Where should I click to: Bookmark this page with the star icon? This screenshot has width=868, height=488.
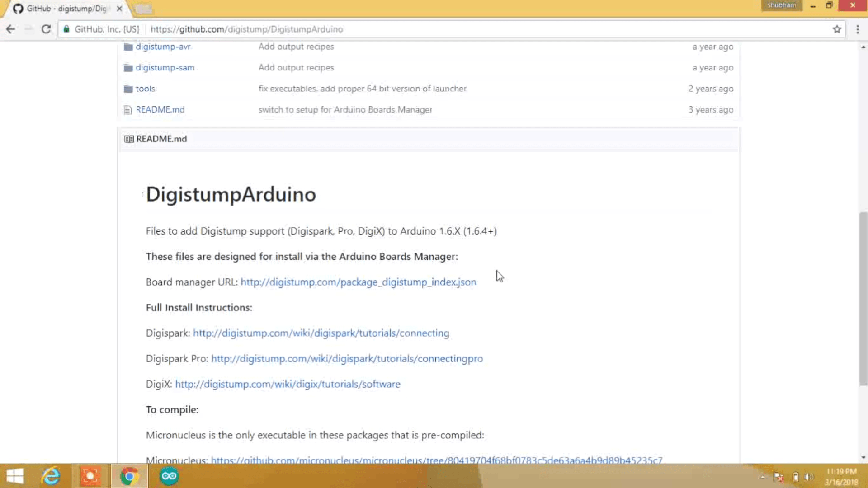coord(837,29)
